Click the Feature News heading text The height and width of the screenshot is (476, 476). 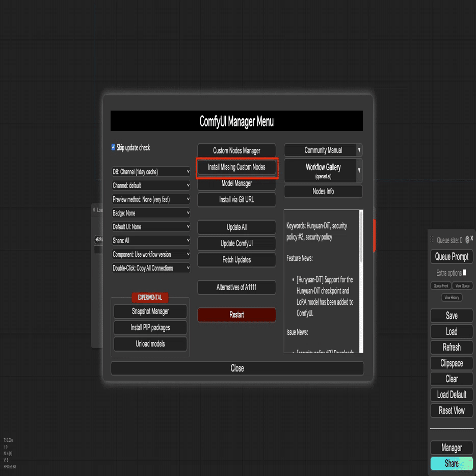click(299, 258)
